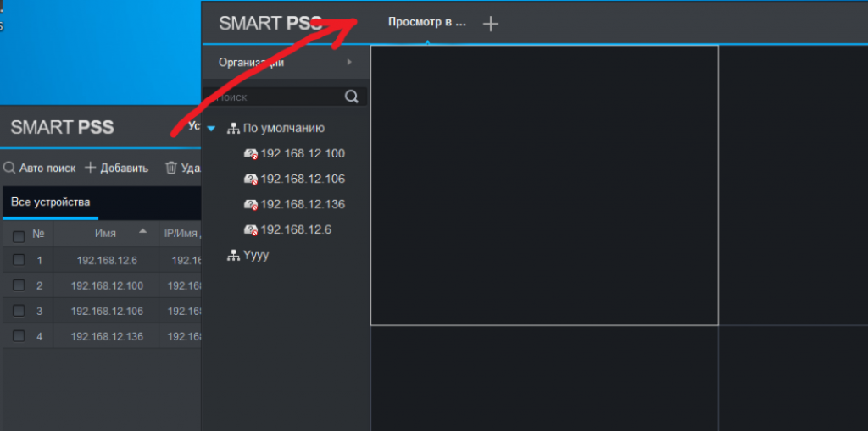Click camera icon next to 192.168.12.100

coord(251,154)
